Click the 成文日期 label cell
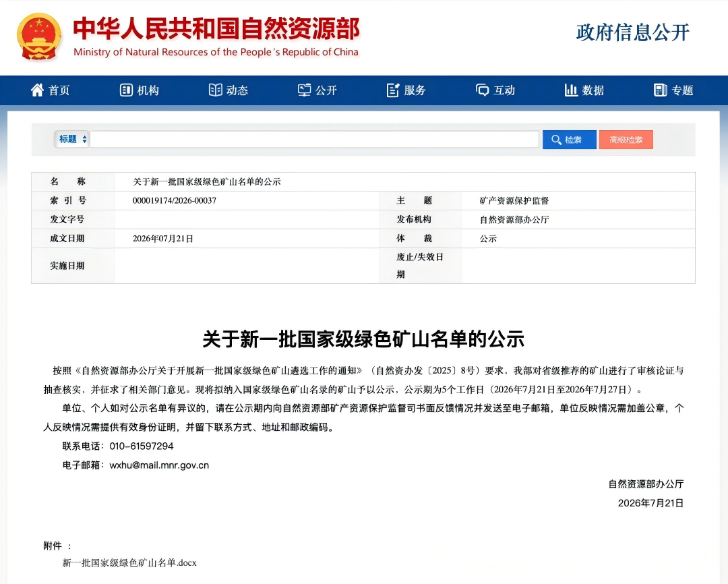728x584 pixels. click(x=73, y=238)
